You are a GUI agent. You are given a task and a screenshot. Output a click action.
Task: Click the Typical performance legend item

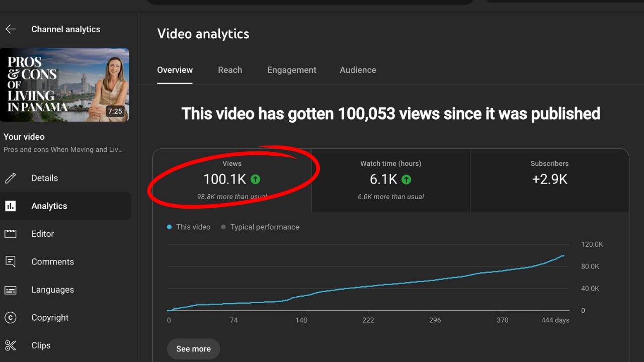point(260,227)
